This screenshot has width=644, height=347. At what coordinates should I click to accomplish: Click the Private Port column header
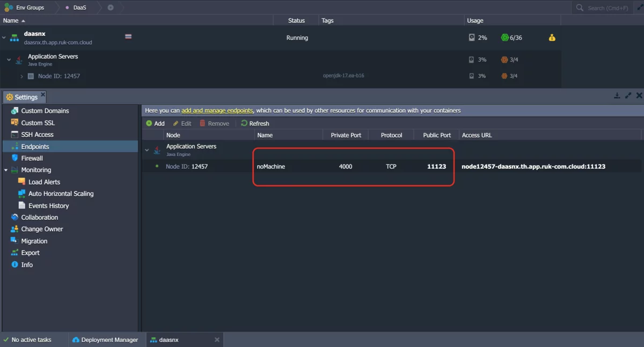pyautogui.click(x=346, y=135)
